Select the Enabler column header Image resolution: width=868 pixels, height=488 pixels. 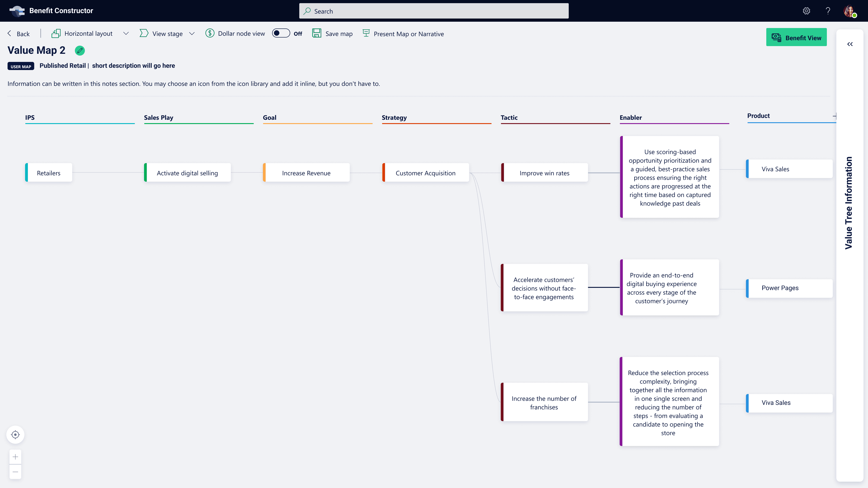tap(630, 117)
